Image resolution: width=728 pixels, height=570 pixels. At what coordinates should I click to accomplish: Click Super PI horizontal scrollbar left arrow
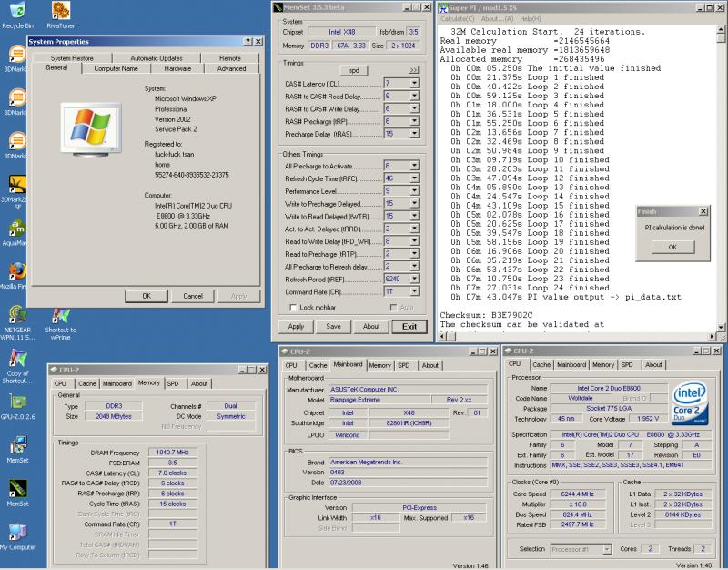click(x=441, y=336)
